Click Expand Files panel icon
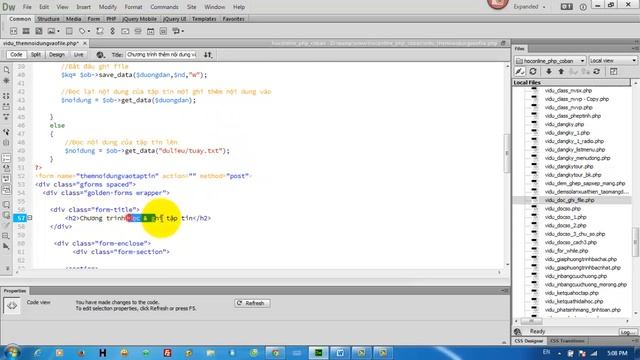The width and height of the screenshot is (640, 360). (x=613, y=72)
